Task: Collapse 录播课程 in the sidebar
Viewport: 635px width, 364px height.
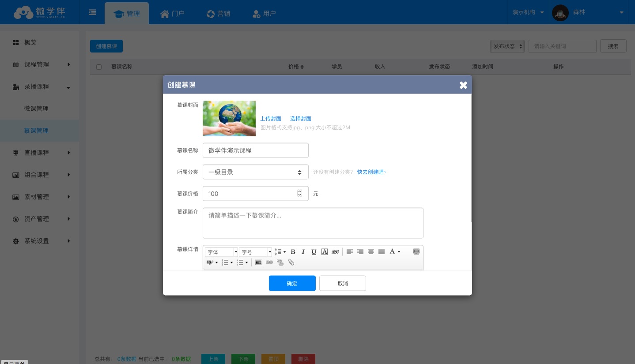Action: 39,86
